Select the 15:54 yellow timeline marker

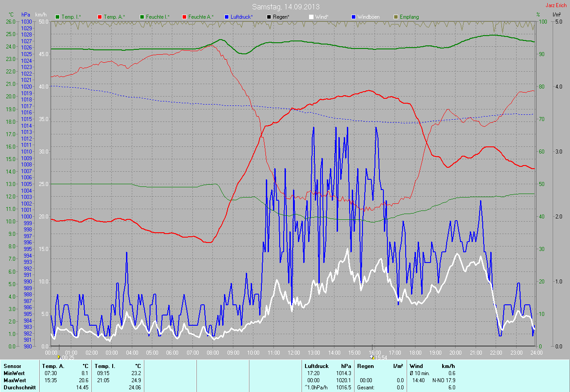point(372,356)
